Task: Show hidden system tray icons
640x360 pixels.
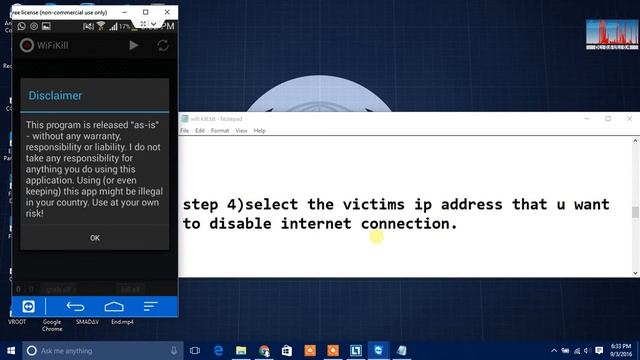Action: point(554,351)
